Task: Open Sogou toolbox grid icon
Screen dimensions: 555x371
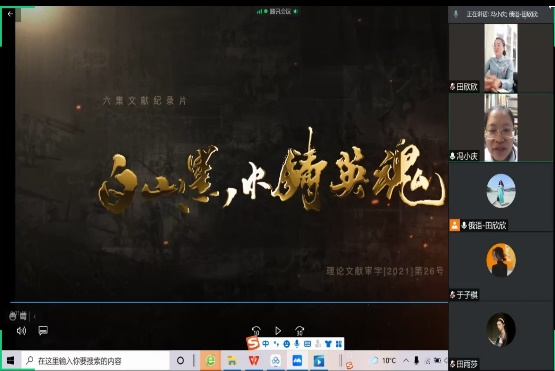Action: [x=339, y=343]
